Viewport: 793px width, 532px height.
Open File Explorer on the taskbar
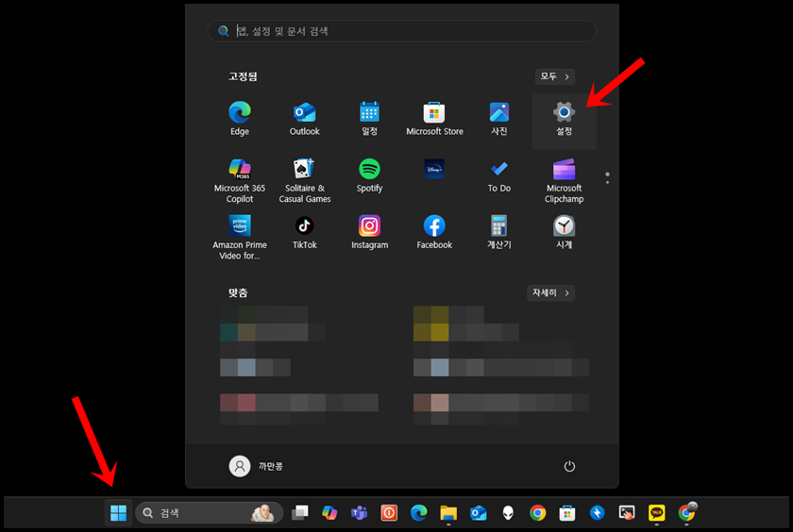coord(448,513)
